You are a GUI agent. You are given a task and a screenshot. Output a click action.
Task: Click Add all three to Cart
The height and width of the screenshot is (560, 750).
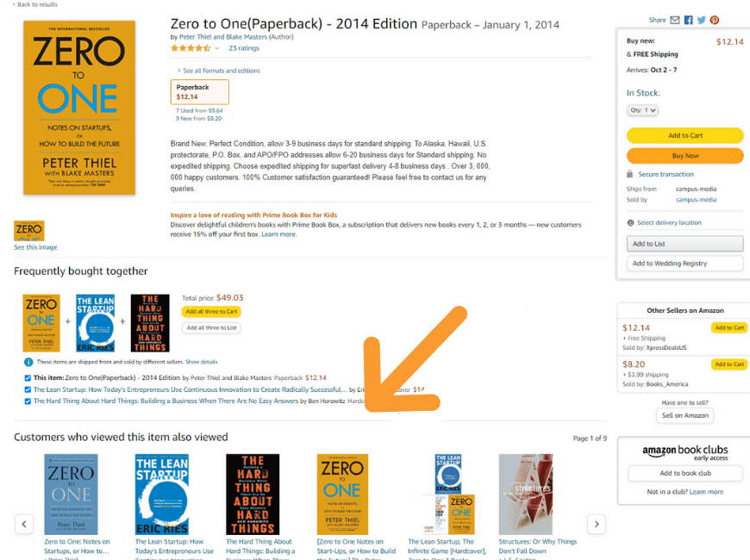point(211,311)
